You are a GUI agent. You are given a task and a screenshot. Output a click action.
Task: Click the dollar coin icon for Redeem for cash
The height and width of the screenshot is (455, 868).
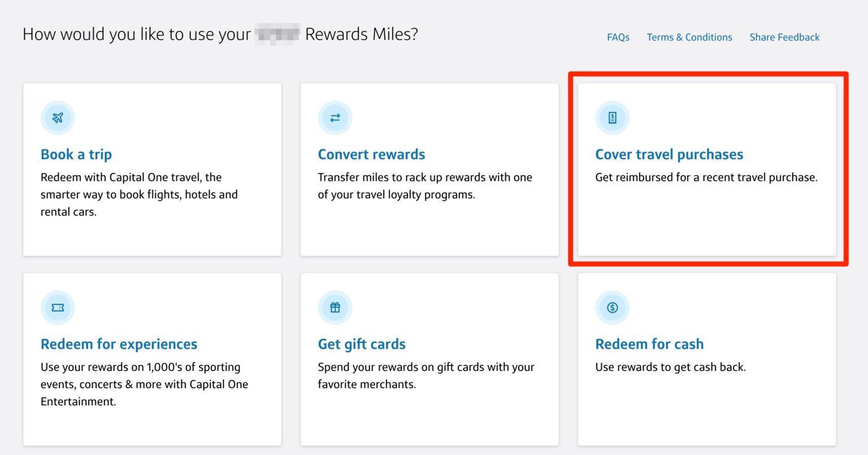pos(612,307)
